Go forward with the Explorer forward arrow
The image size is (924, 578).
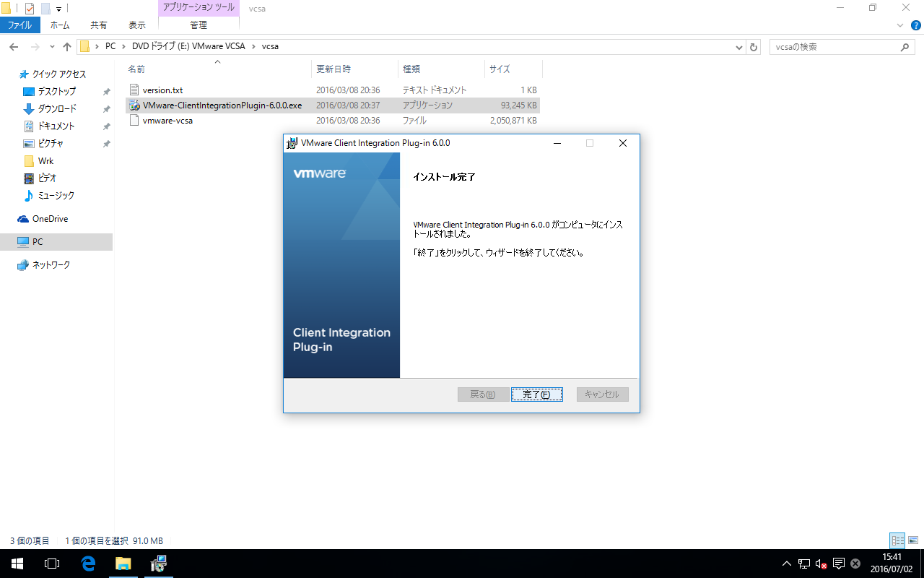pyautogui.click(x=35, y=47)
